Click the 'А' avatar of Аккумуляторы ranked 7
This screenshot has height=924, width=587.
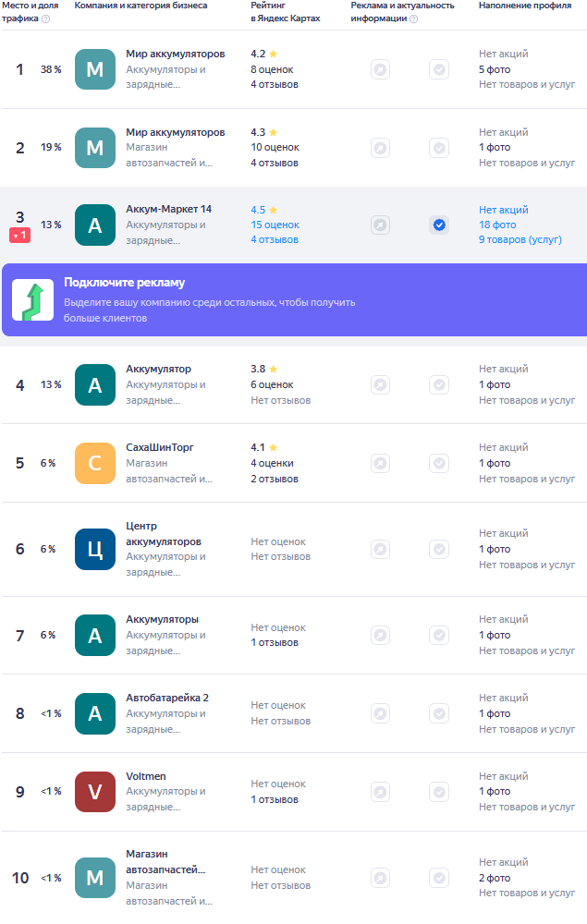coord(95,636)
